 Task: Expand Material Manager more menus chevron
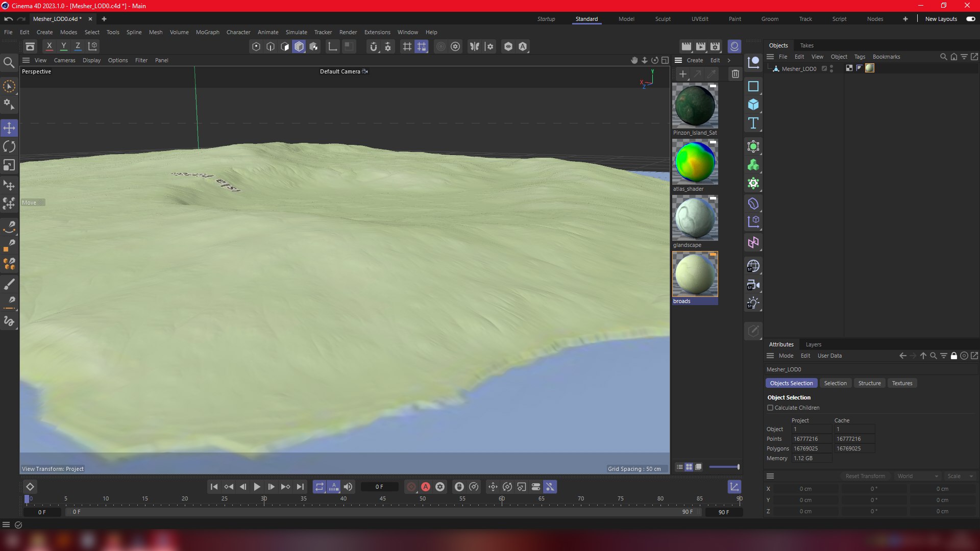pos(729,60)
